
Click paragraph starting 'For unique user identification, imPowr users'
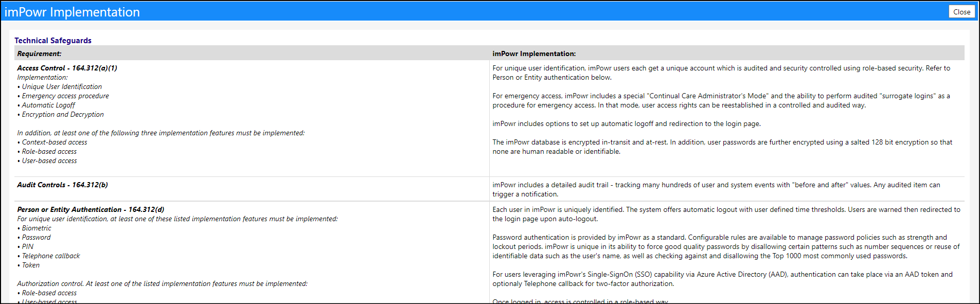click(x=721, y=73)
